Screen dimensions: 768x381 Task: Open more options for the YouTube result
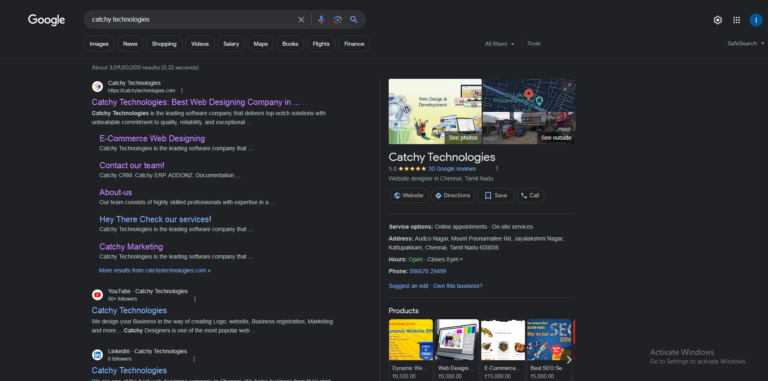click(x=194, y=299)
